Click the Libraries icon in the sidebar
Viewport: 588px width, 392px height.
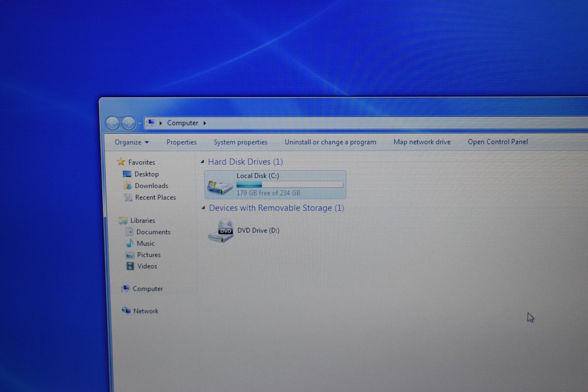[x=123, y=220]
